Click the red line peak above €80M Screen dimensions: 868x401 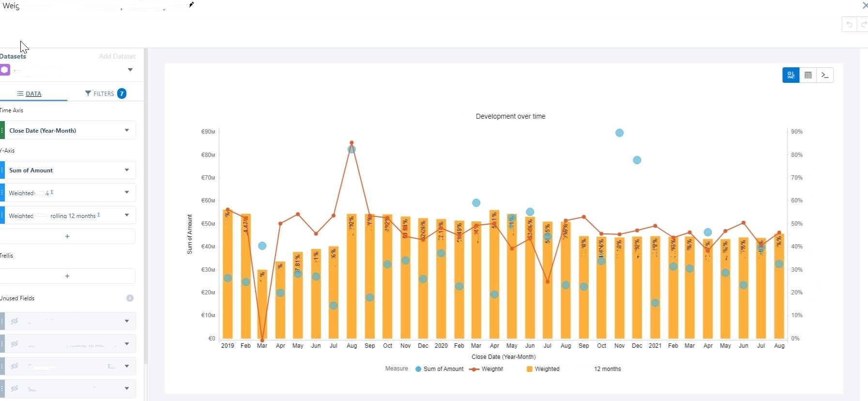(352, 143)
